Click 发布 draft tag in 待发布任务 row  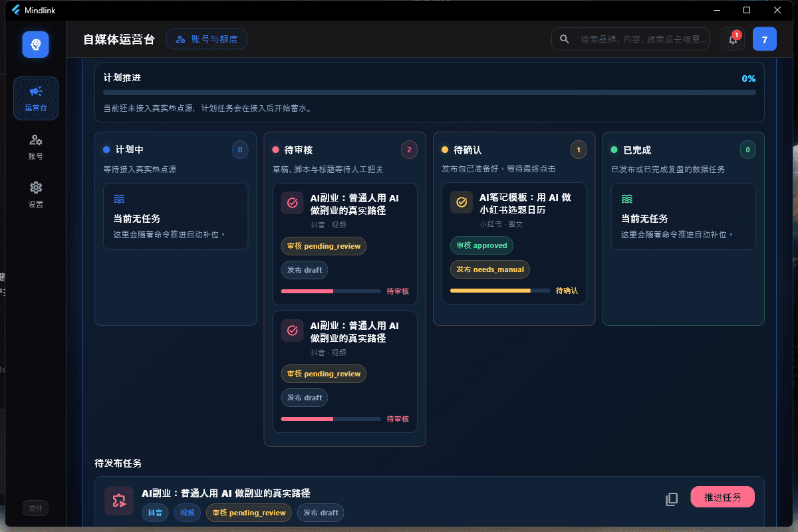click(321, 513)
